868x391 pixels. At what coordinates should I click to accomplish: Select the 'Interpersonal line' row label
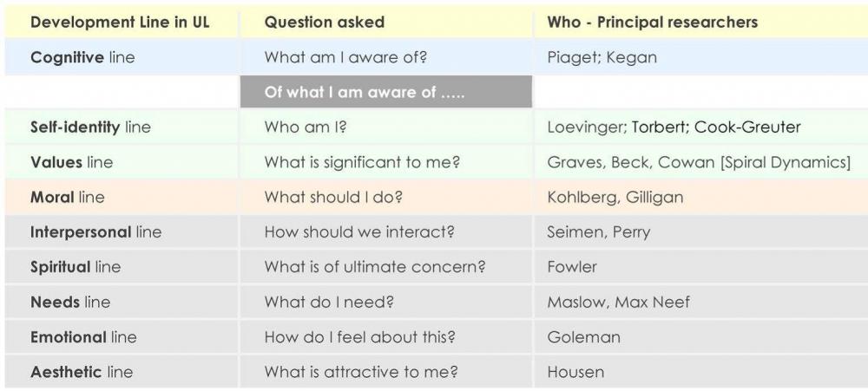click(95, 232)
